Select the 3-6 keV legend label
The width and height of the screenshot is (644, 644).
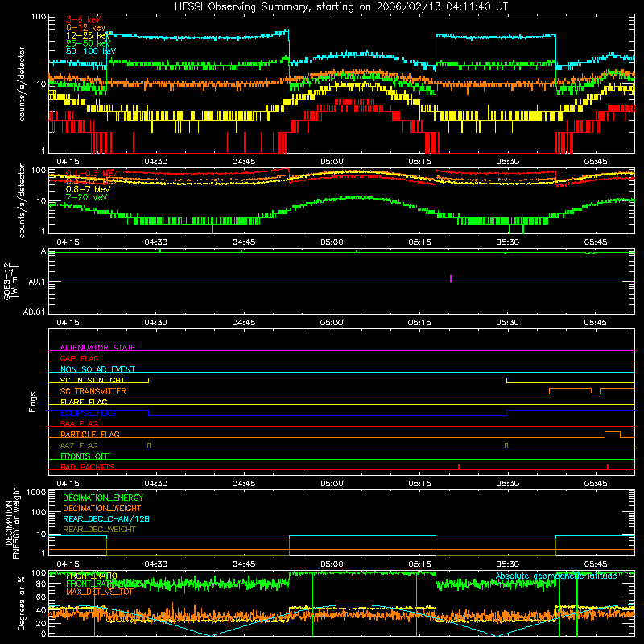[x=84, y=19]
